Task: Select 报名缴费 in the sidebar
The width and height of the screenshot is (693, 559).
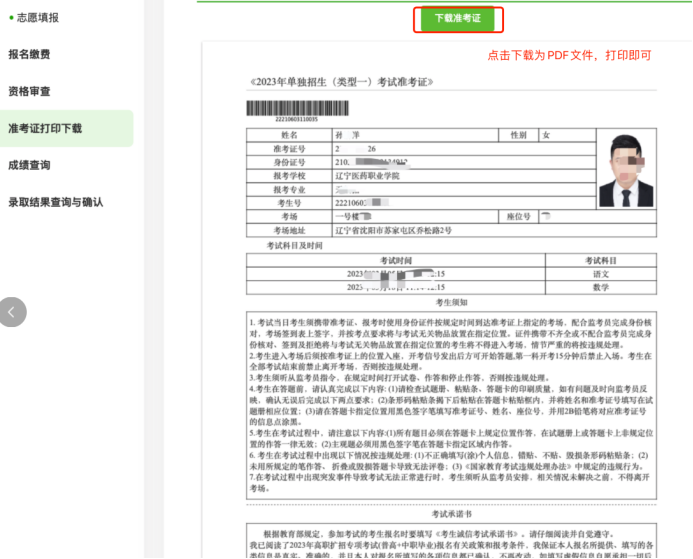Action: [29, 54]
